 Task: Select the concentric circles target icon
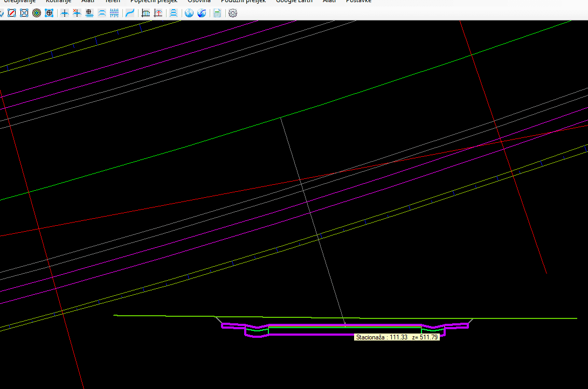point(37,13)
